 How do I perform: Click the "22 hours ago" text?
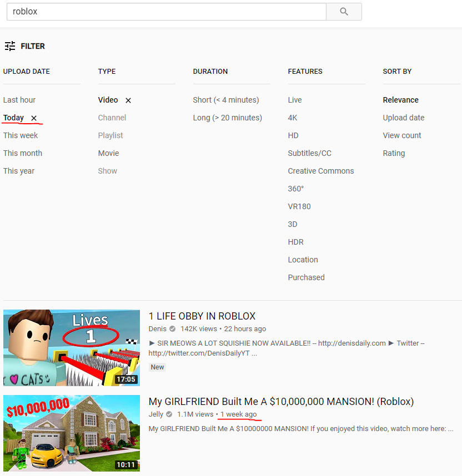point(245,329)
